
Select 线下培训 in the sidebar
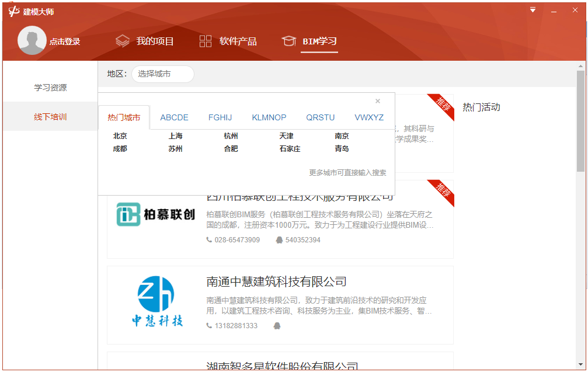[x=50, y=117]
